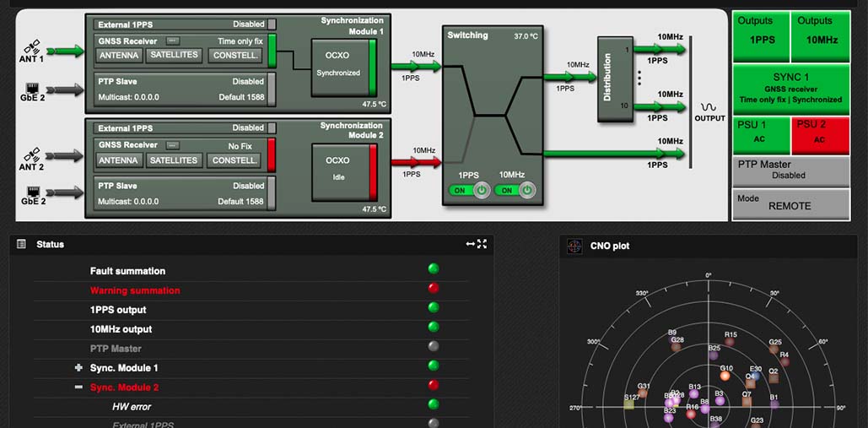
Task: Click the GbE 2 ethernet icon for Module 1
Action: [33, 88]
